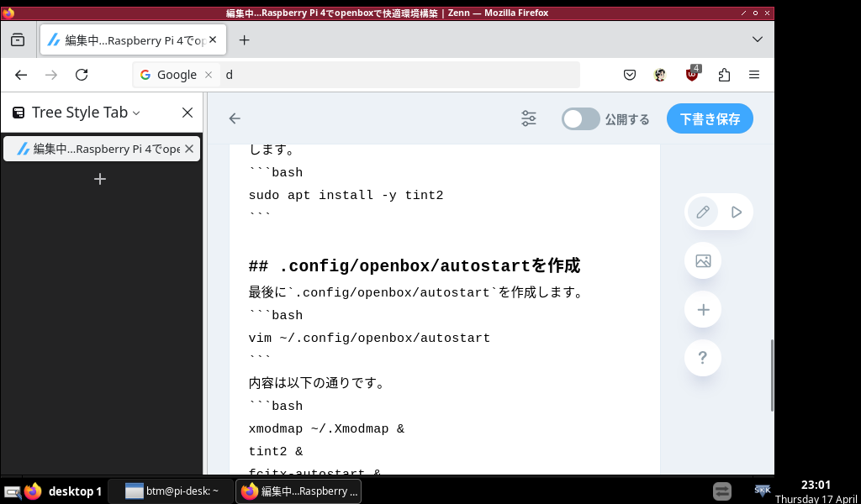Go back one page in Firefox
Screen dimensions: 861x504
click(21, 75)
